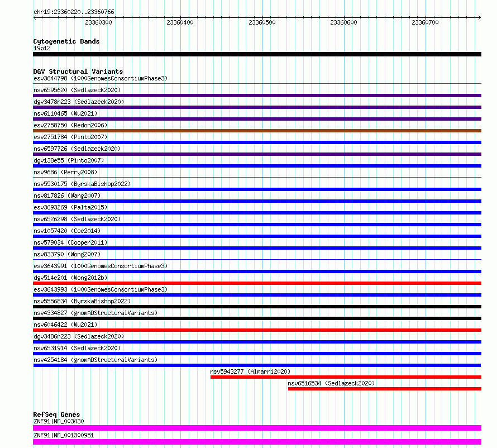497x448 pixels.
Task: Click ruler position 23360700
Action: (425, 22)
